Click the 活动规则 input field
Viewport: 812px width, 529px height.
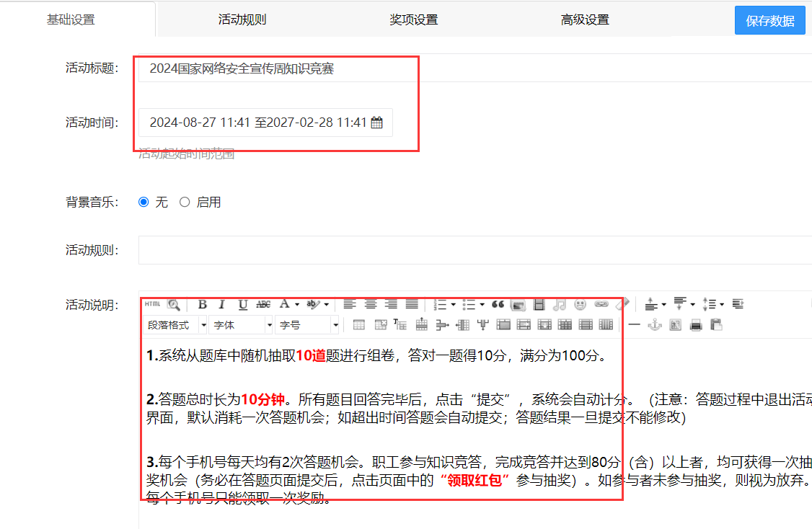pyautogui.click(x=475, y=250)
